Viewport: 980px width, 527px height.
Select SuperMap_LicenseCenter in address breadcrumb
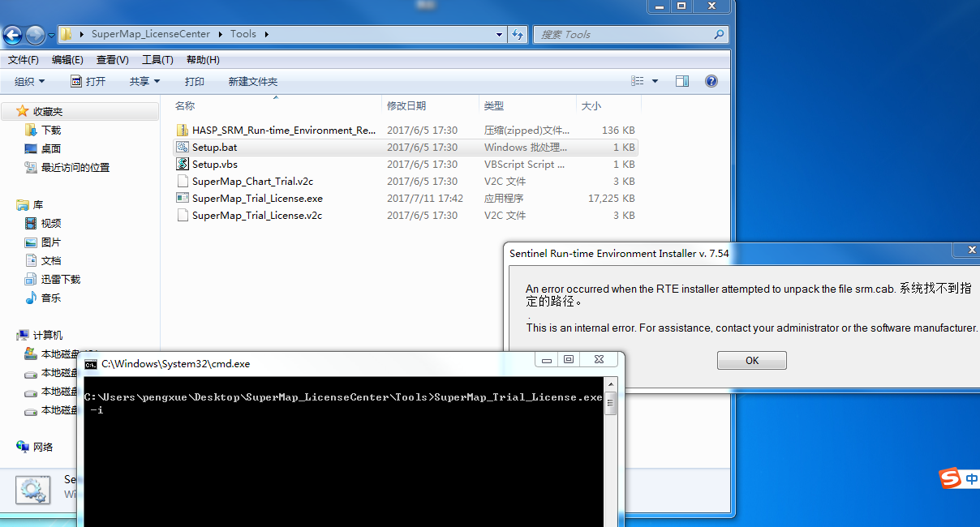click(150, 34)
